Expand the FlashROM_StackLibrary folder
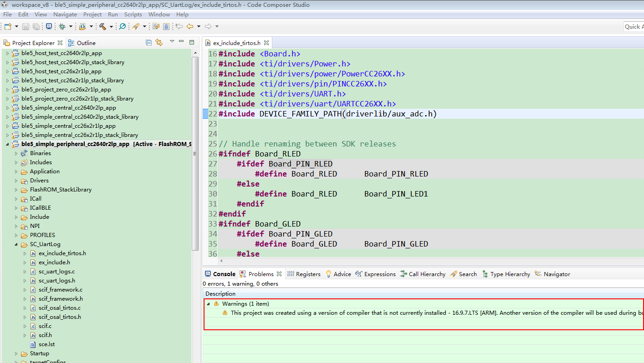 tap(16, 190)
